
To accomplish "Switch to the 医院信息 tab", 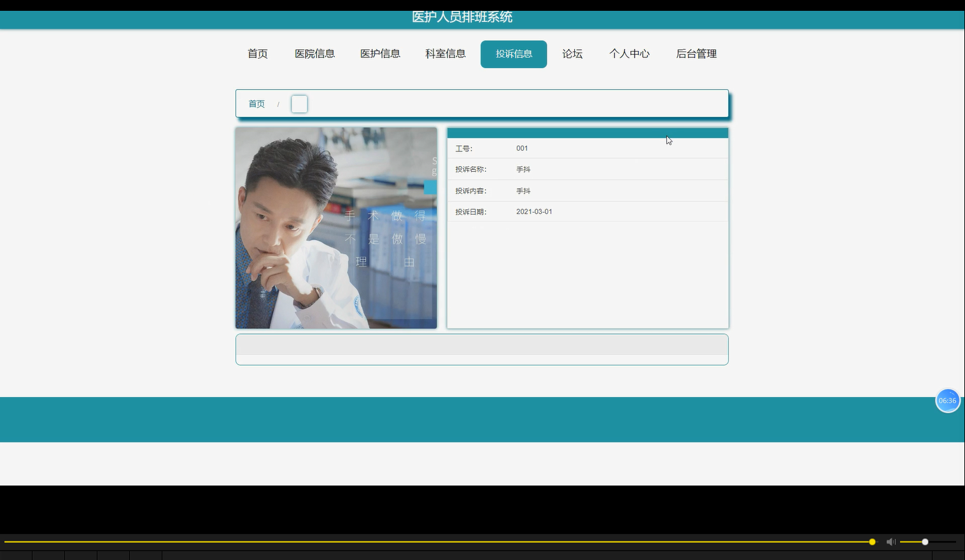I will [314, 53].
